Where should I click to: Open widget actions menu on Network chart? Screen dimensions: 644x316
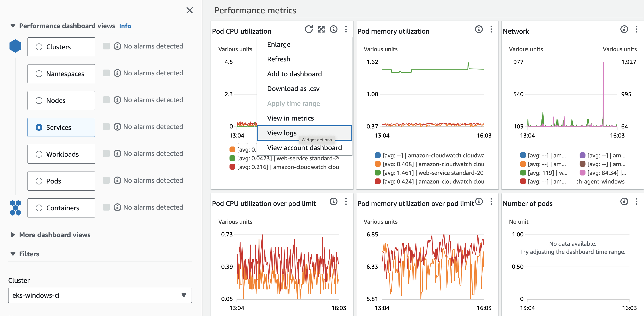point(636,29)
